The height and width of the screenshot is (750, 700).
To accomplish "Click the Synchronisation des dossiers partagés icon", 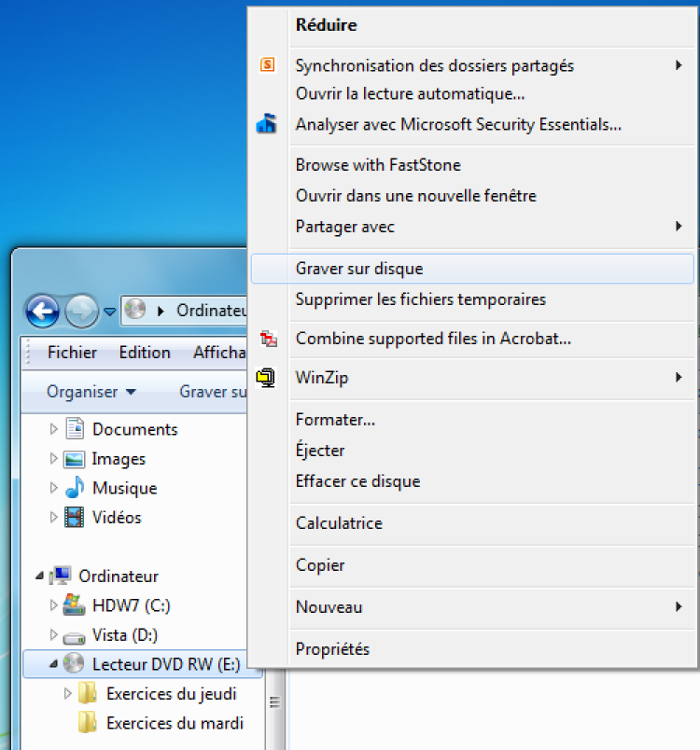I will tap(267, 64).
